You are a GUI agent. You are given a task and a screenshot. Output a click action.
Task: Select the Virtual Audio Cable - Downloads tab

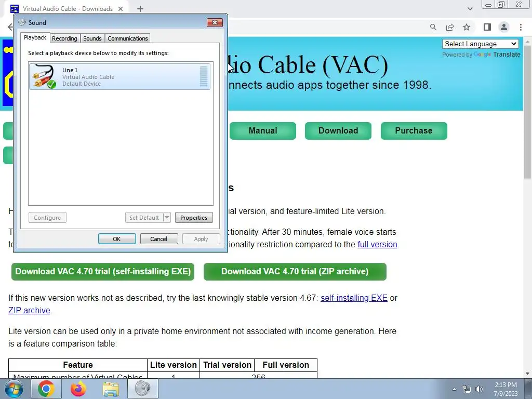(x=67, y=9)
